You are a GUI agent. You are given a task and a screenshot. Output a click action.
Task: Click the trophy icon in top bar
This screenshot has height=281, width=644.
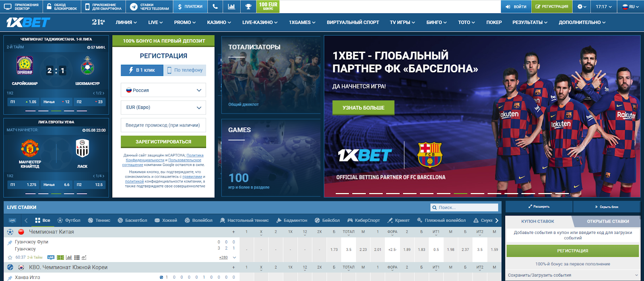[248, 6]
